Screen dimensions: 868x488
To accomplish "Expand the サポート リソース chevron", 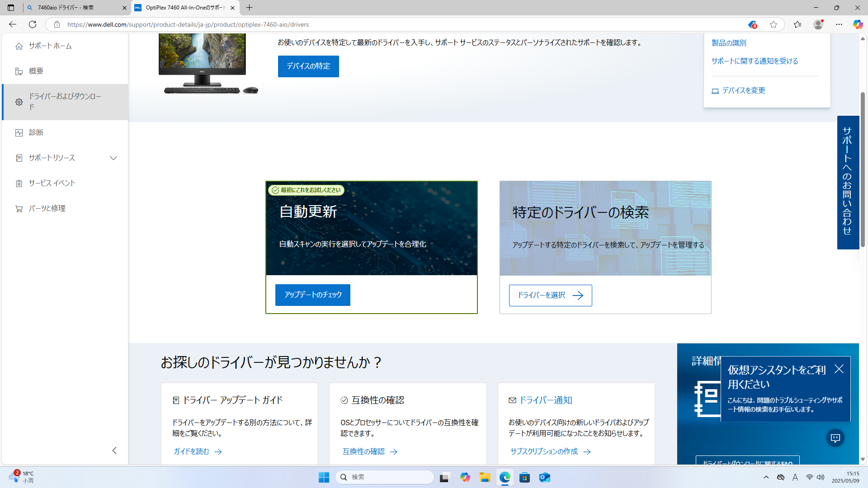I will coord(113,158).
